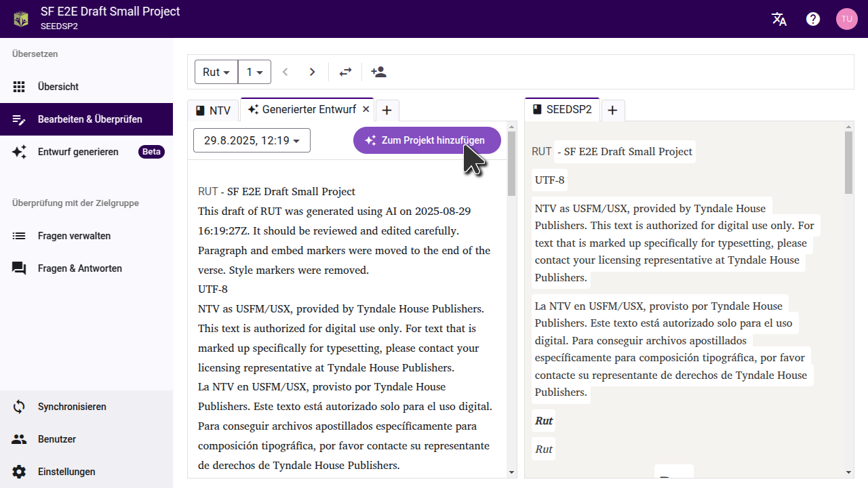The height and width of the screenshot is (488, 868).
Task: Go to the next chapter arrow
Action: coord(312,72)
